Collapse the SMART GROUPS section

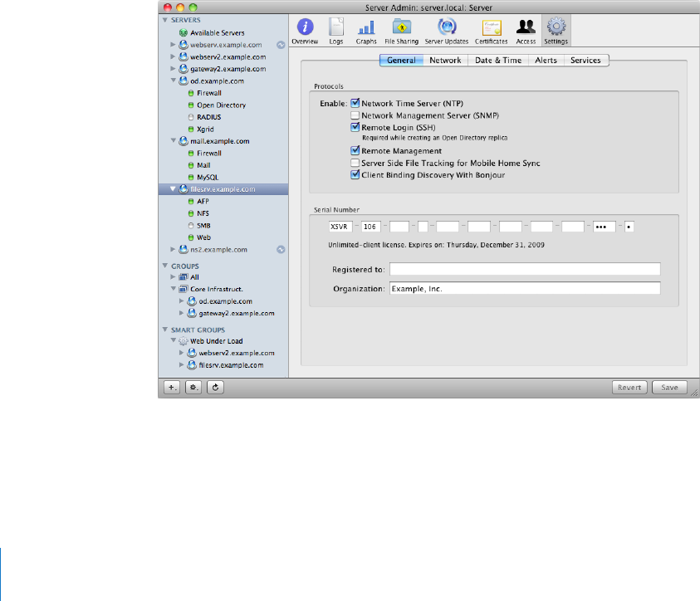point(165,330)
